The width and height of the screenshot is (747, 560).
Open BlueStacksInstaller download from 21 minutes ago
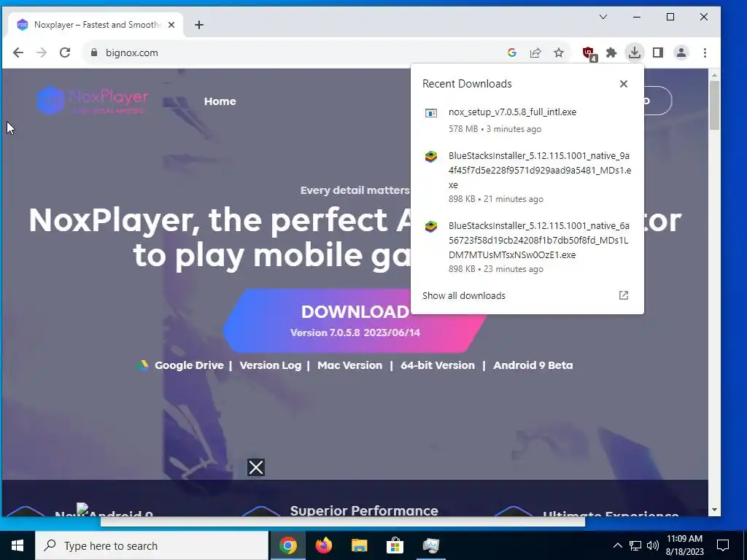pyautogui.click(x=527, y=176)
